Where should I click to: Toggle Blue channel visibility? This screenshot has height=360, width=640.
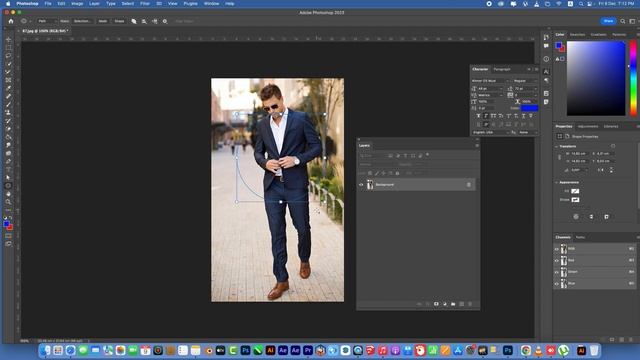pos(557,284)
